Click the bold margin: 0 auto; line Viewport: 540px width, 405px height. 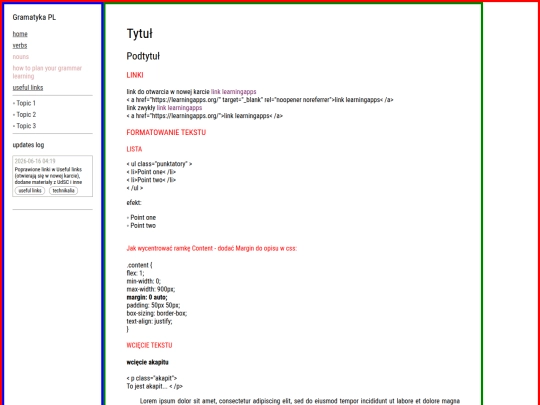pos(147,297)
